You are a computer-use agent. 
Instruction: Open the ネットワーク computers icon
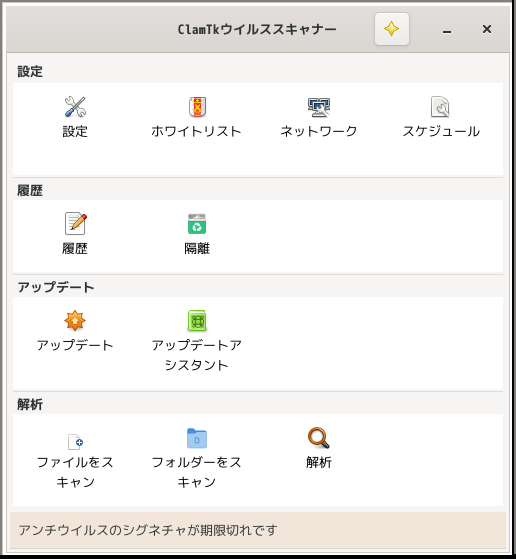pos(319,107)
